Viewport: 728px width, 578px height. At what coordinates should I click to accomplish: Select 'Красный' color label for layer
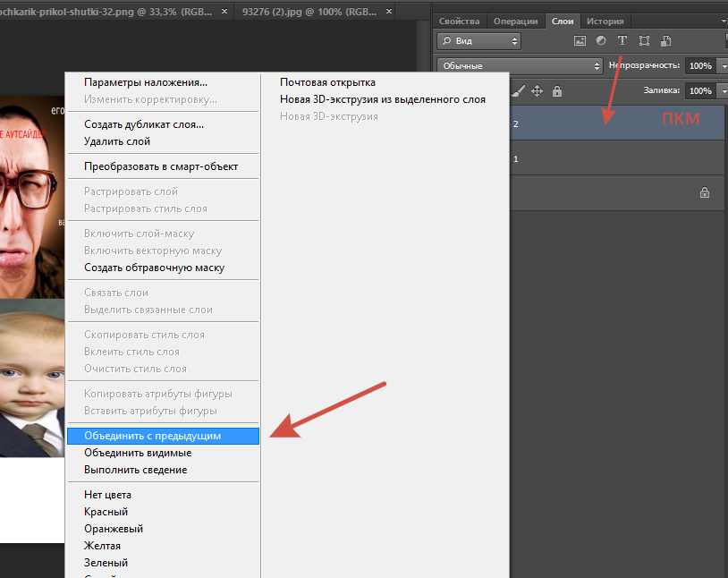106,512
